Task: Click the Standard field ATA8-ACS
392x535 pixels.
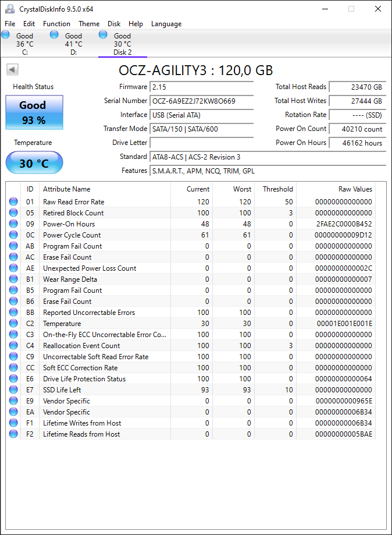Action: tap(268, 157)
